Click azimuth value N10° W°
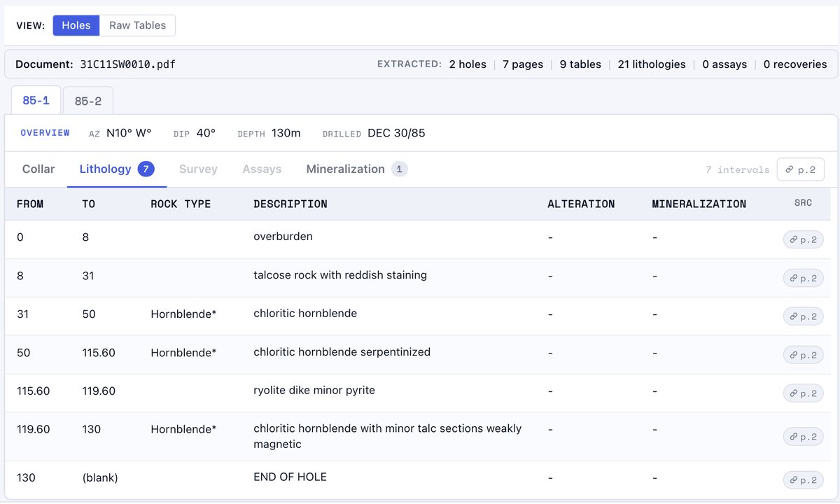This screenshot has height=504, width=840. tap(129, 133)
